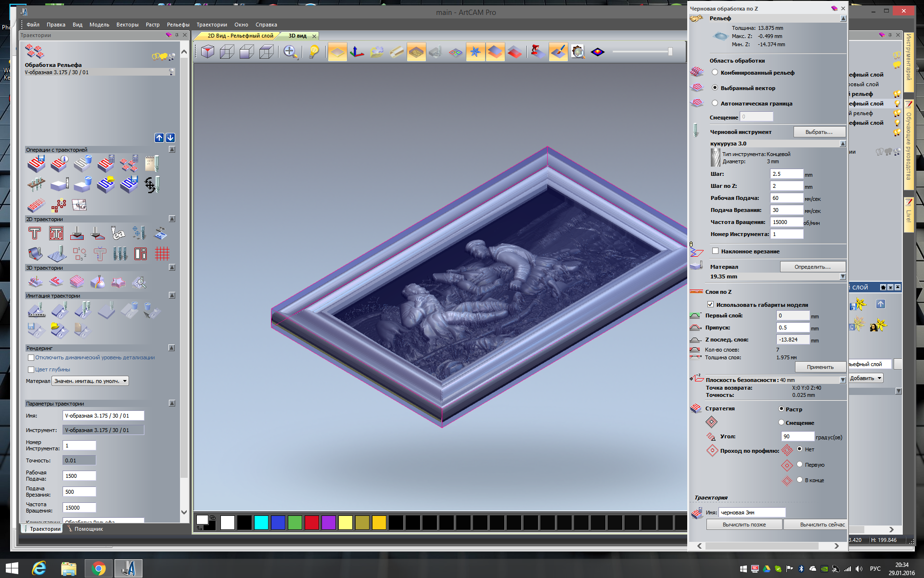Screen dimensions: 924x578
Task: Choose the Смещение strategy radio button
Action: tap(782, 422)
